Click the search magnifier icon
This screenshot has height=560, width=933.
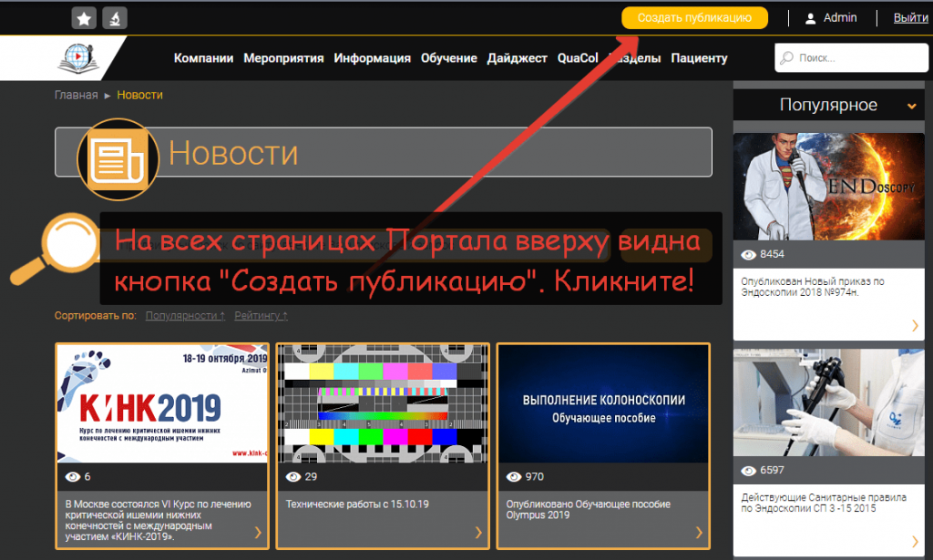[x=787, y=57]
